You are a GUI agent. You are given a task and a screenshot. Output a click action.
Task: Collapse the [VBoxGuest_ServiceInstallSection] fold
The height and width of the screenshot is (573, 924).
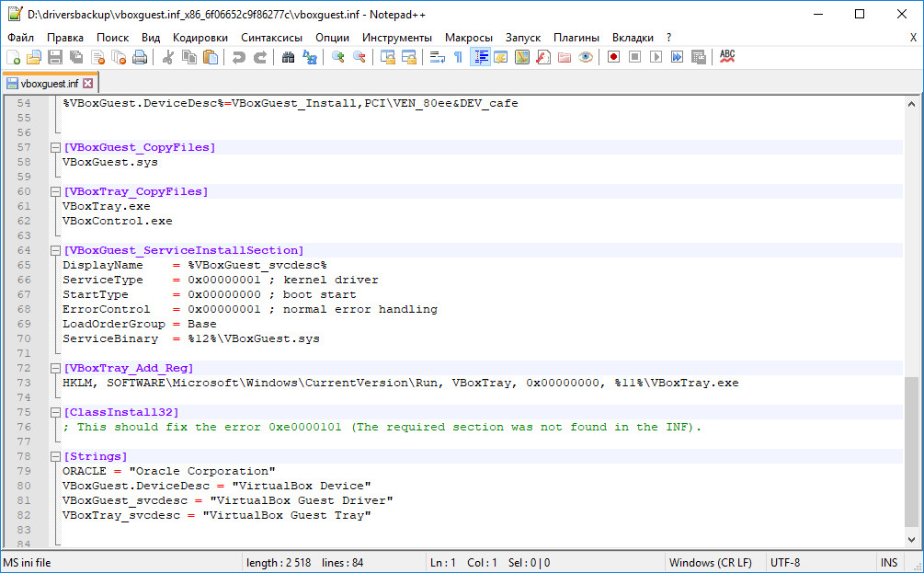[x=55, y=250]
